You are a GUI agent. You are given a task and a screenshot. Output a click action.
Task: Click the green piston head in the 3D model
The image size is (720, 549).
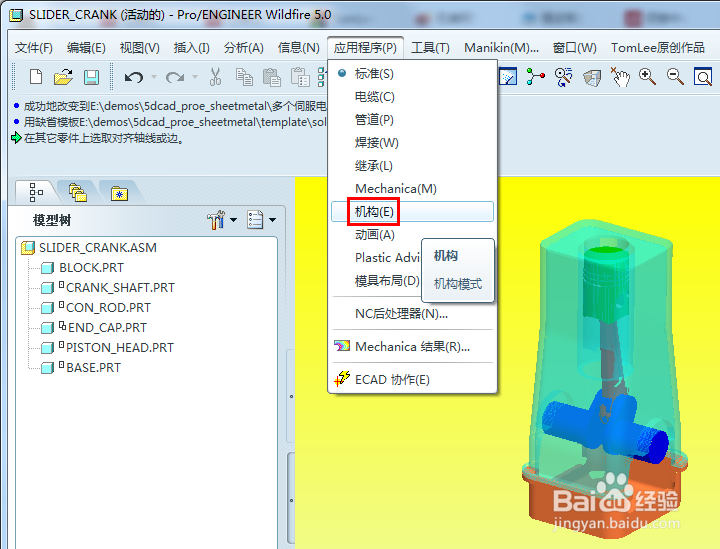tap(605, 287)
